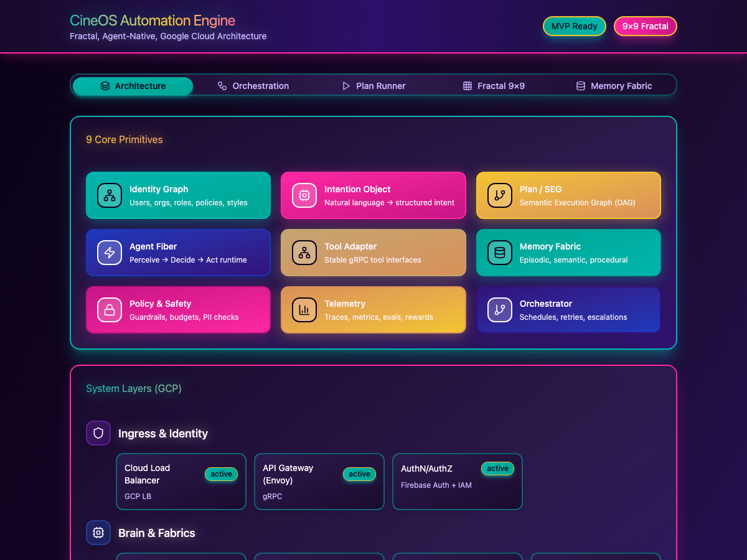Click the Ingress & Identity shield icon
Image resolution: width=747 pixels, height=560 pixels.
(x=98, y=433)
